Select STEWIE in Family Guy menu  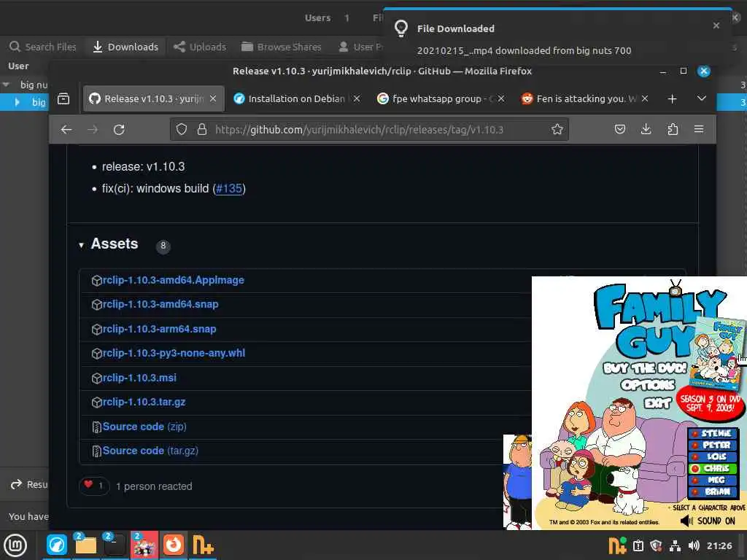pyautogui.click(x=713, y=433)
